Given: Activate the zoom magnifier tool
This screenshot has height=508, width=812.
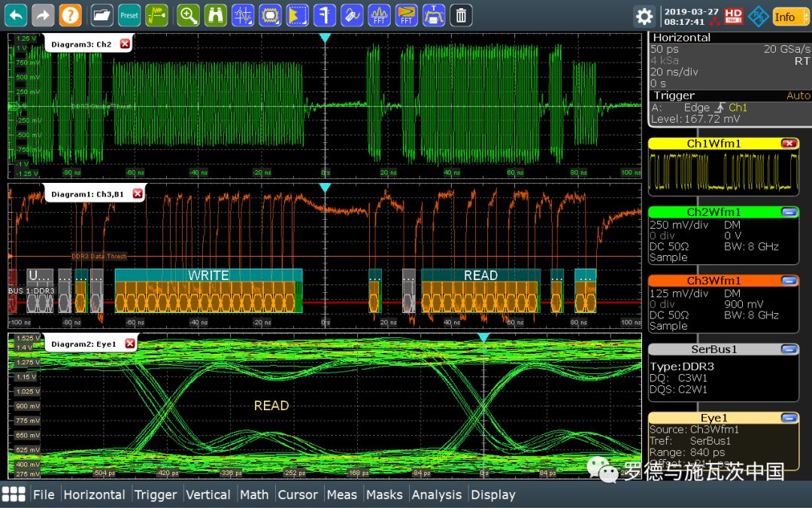Looking at the screenshot, I should coord(188,14).
